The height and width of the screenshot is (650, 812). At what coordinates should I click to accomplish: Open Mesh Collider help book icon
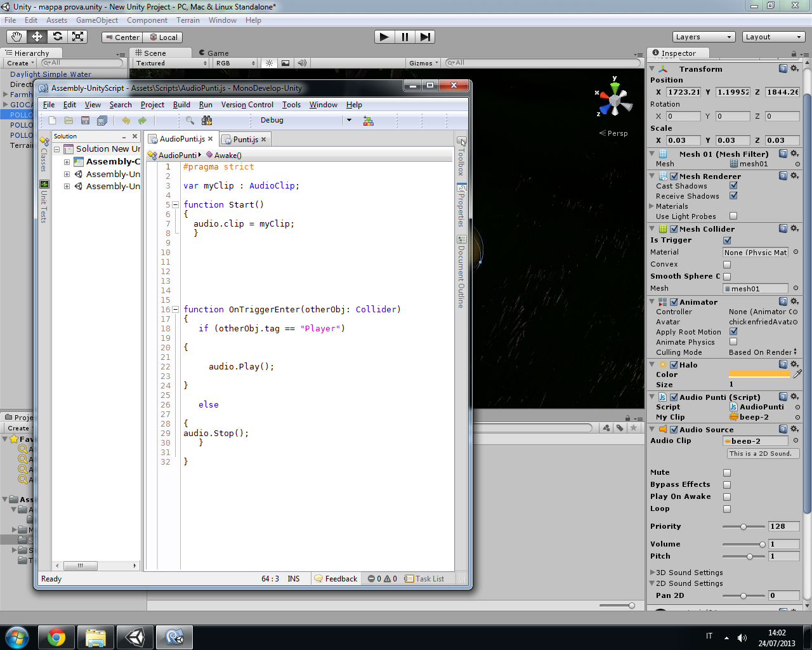(783, 229)
